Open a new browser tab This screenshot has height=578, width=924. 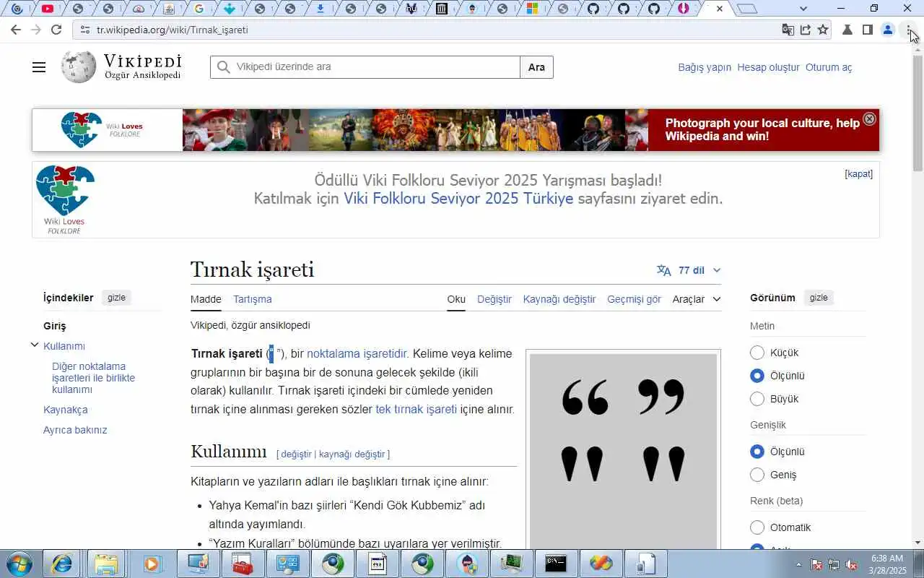point(748,9)
